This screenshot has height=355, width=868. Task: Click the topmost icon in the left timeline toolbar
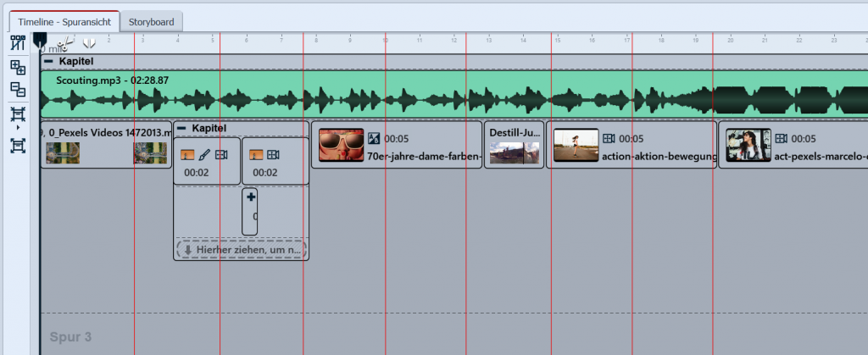click(19, 43)
